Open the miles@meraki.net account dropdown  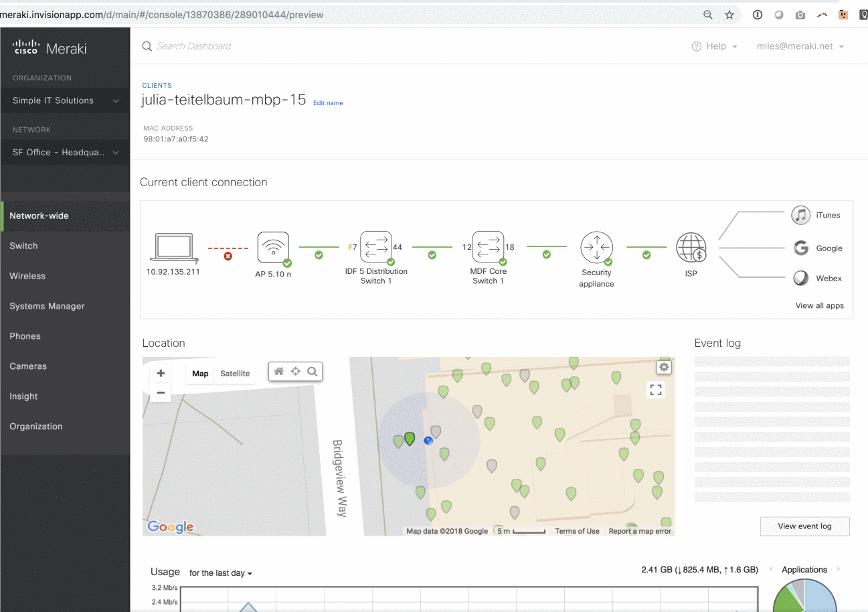click(800, 46)
